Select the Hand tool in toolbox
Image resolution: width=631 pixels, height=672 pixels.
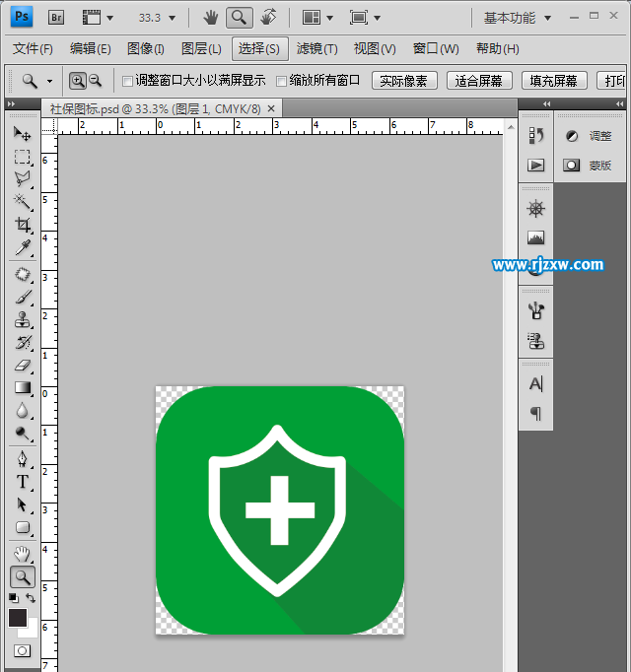coord(23,554)
